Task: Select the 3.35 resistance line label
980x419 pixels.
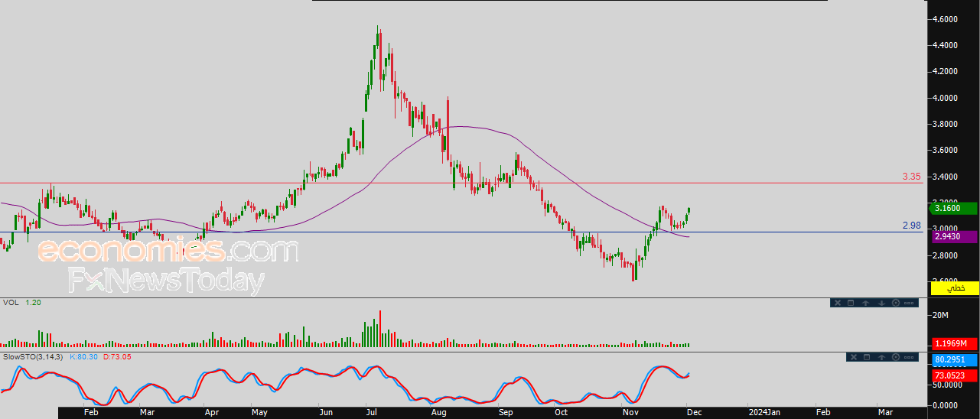Action: tap(911, 177)
